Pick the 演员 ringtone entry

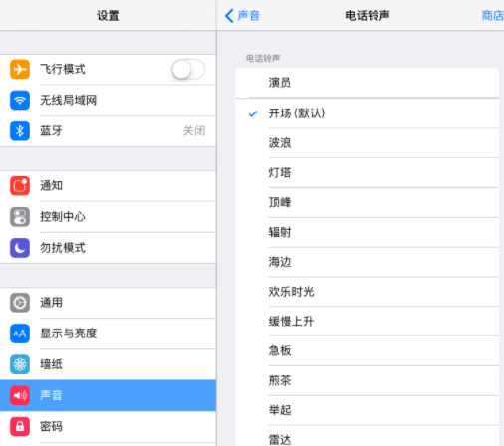(367, 83)
